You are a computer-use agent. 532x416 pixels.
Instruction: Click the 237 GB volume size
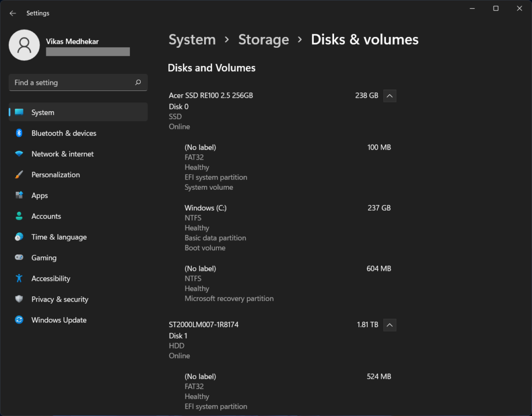379,208
